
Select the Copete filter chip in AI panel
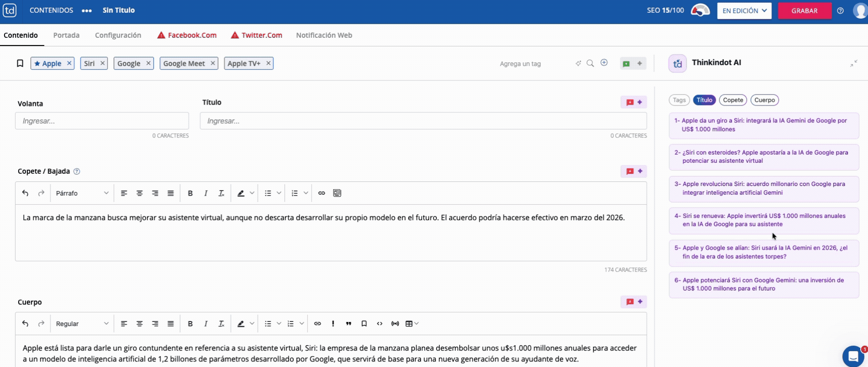(x=733, y=100)
